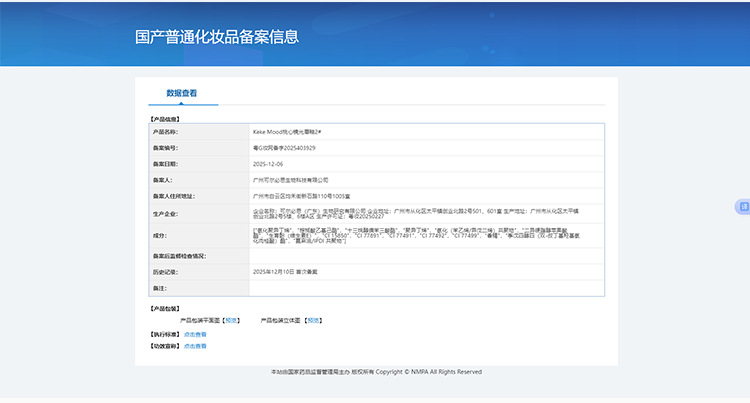Viewport: 750px width, 403px height.
Task: Click the 备案后监督检查情况 row label
Action: coord(179,256)
